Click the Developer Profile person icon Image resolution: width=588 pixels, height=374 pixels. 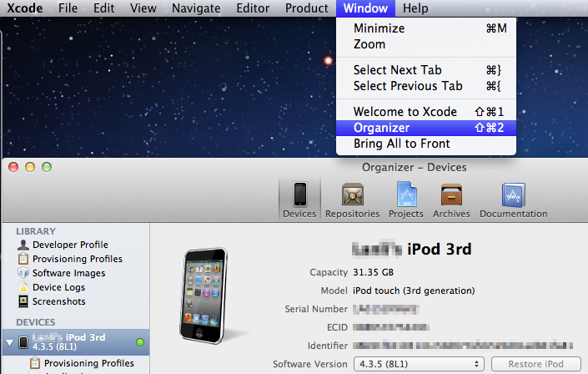click(x=23, y=245)
